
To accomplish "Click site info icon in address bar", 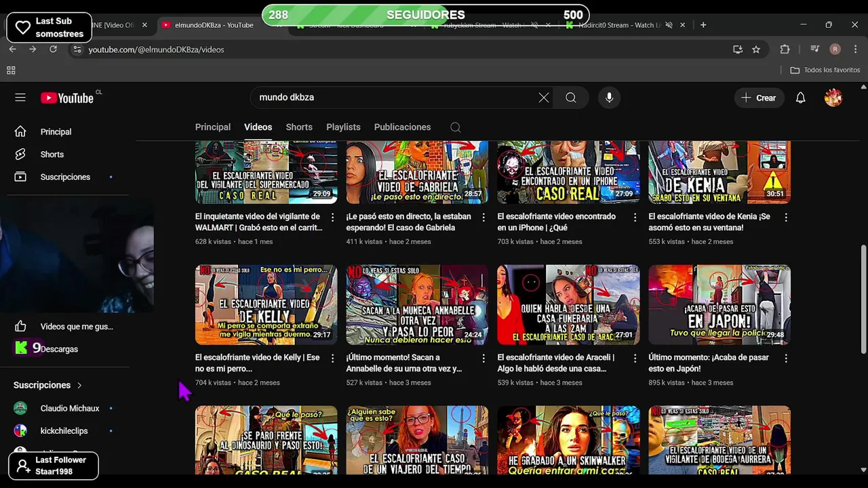I will 77,49.
